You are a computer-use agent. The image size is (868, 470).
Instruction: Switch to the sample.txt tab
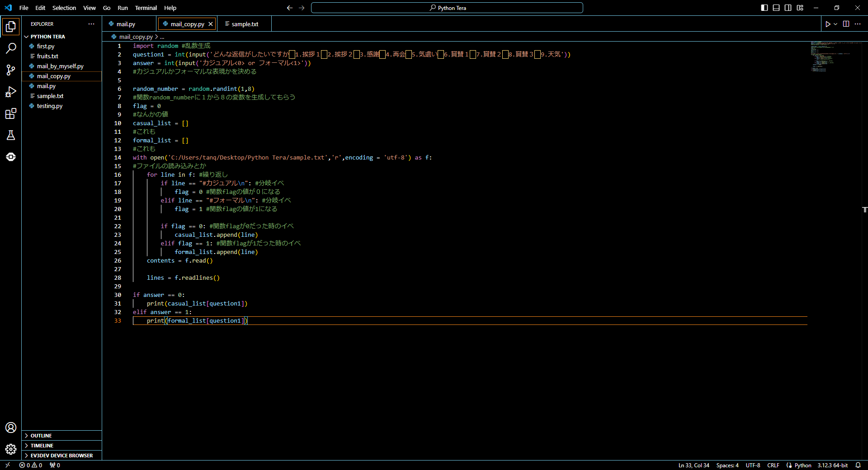(x=245, y=24)
